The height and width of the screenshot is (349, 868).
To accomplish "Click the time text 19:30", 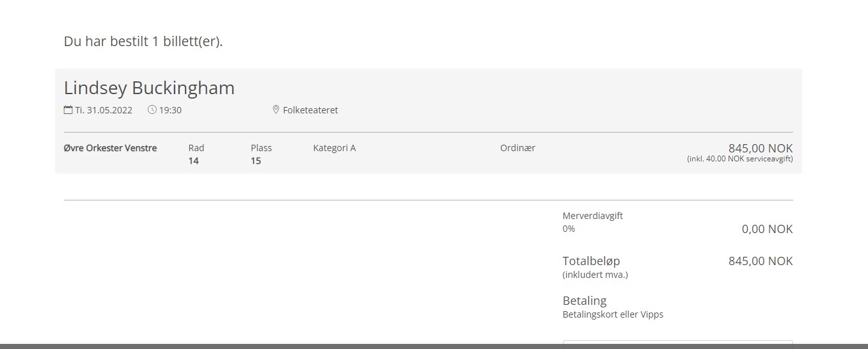I will pyautogui.click(x=170, y=110).
